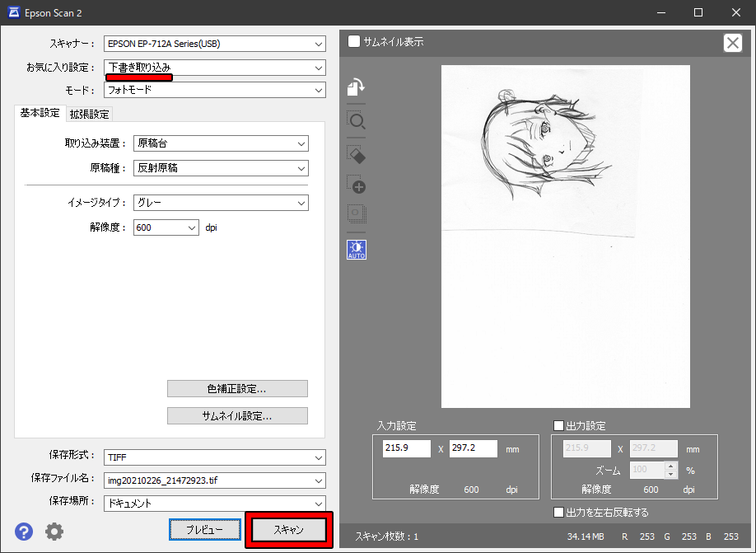
Task: Open settings gear icon
Action: coord(54,532)
